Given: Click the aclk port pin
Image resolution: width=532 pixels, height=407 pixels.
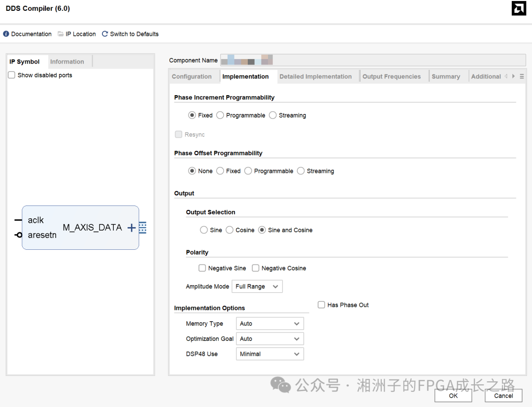Looking at the screenshot, I should pyautogui.click(x=18, y=220).
